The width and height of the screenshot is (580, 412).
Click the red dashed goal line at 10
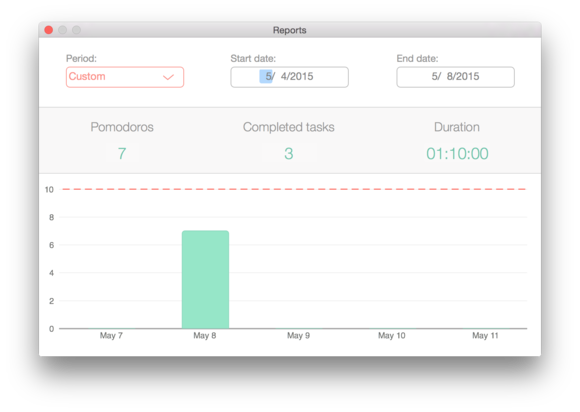coord(294,189)
